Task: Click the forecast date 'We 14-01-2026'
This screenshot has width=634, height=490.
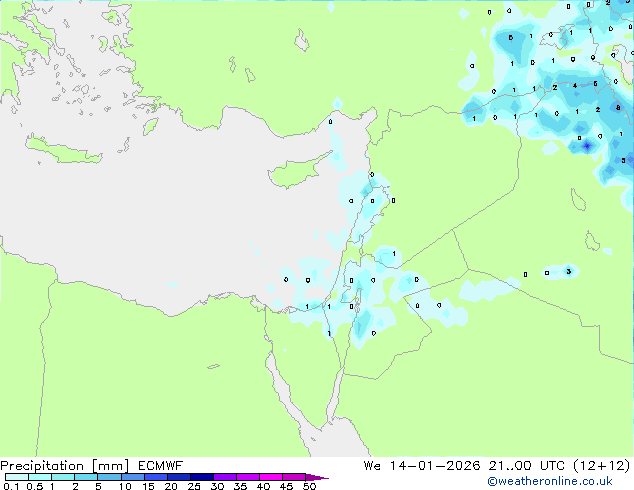Action: pyautogui.click(x=422, y=466)
